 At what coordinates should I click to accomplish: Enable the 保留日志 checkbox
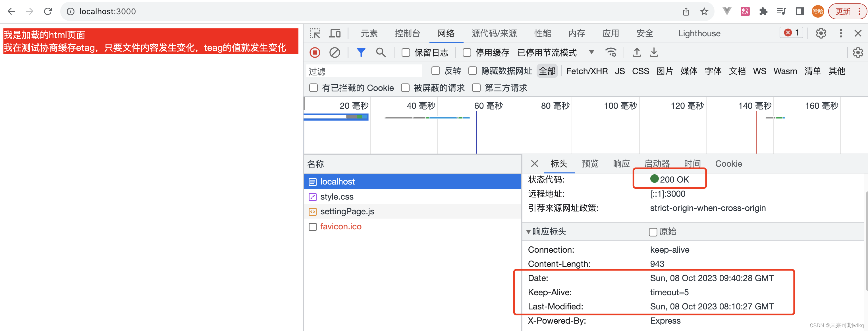click(x=406, y=53)
